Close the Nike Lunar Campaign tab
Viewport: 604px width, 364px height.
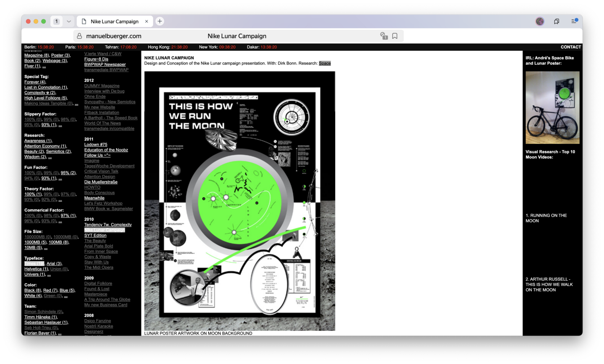click(146, 21)
